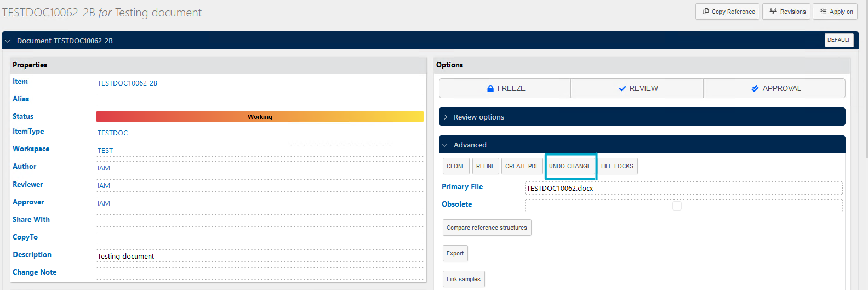Click Compare reference structures button
Screen dimensions: 868x290
click(x=487, y=228)
